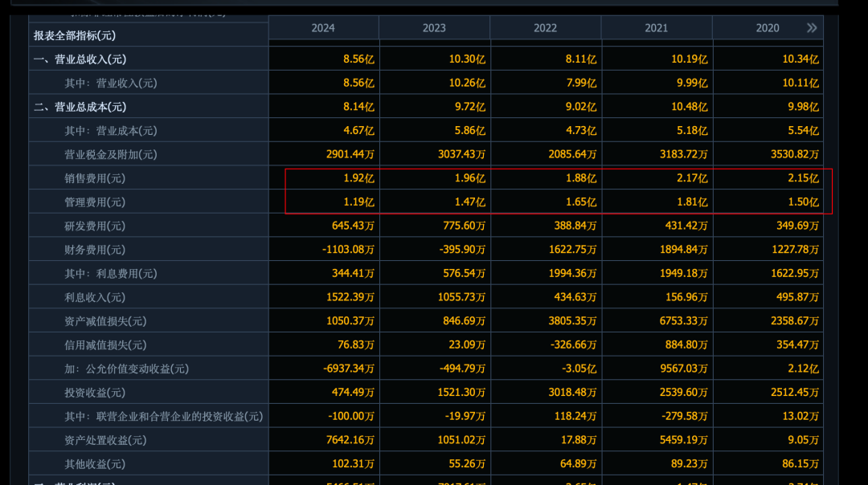The width and height of the screenshot is (868, 485).
Task: Click 2022 total revenue value 8.11亿
Action: click(581, 59)
